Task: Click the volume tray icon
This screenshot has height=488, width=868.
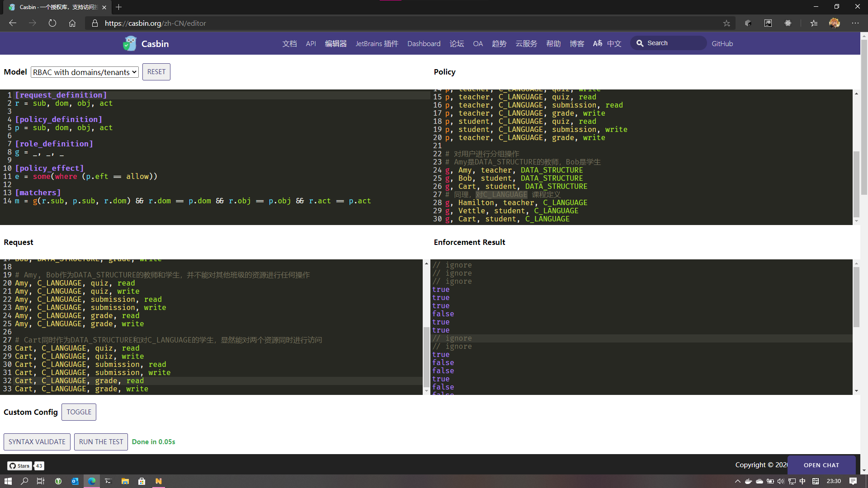Action: (781, 481)
